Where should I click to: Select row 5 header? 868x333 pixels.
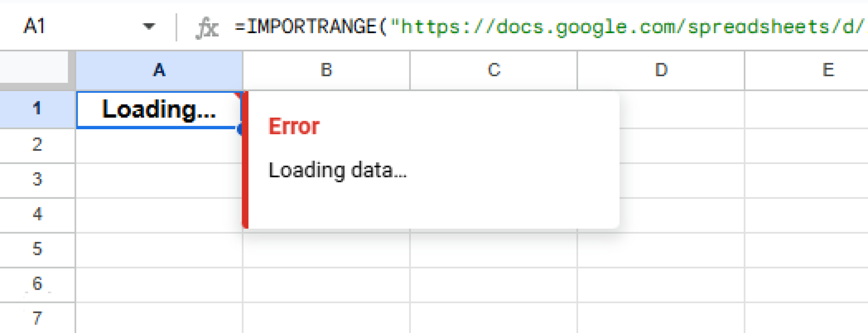point(37,250)
